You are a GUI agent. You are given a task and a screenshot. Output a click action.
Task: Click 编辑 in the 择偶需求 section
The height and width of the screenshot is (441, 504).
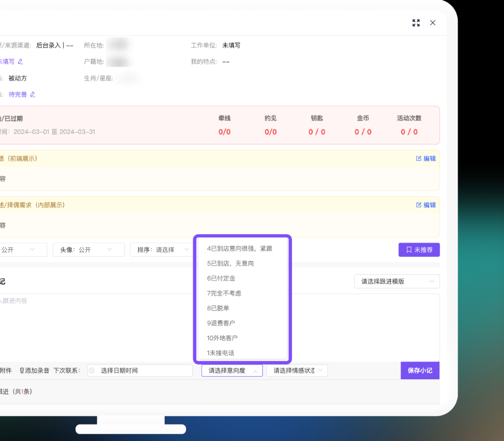(426, 205)
